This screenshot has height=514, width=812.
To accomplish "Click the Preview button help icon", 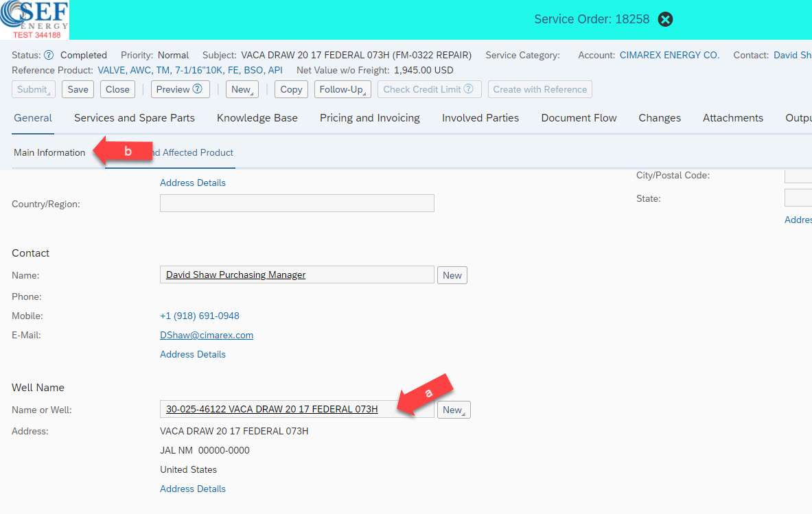I will [197, 89].
